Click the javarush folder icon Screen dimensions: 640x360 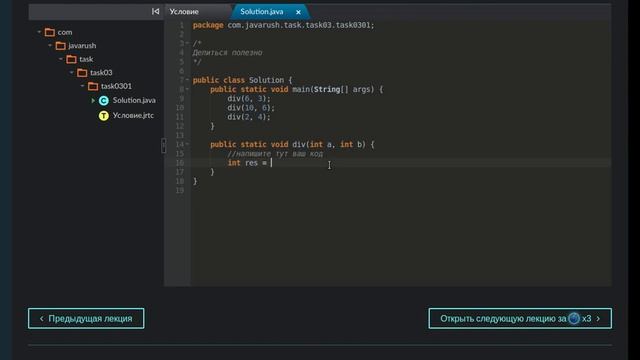click(x=60, y=46)
